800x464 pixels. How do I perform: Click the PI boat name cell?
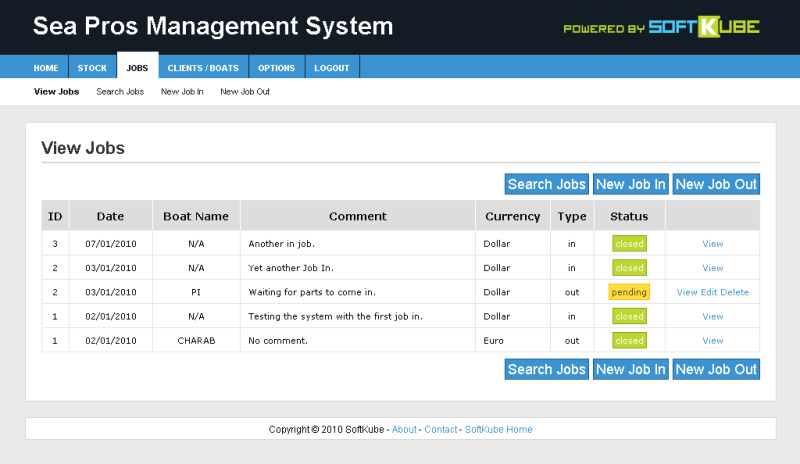tap(196, 292)
